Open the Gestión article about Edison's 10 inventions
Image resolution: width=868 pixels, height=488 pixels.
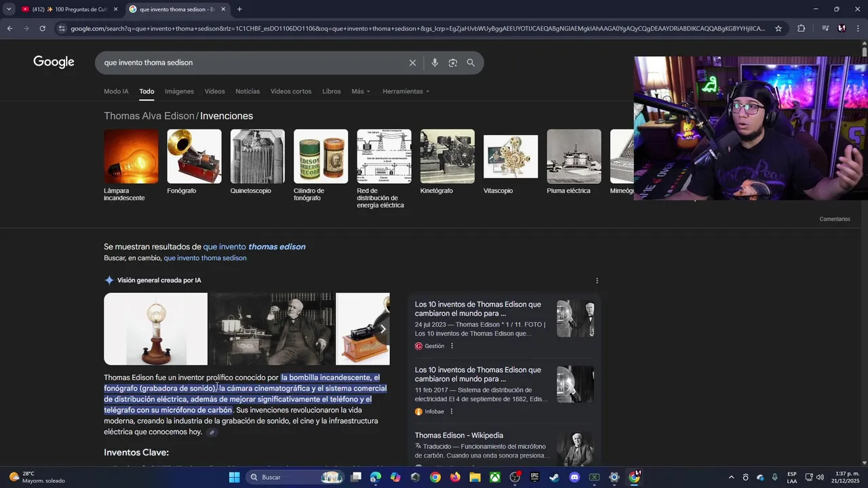tap(478, 309)
